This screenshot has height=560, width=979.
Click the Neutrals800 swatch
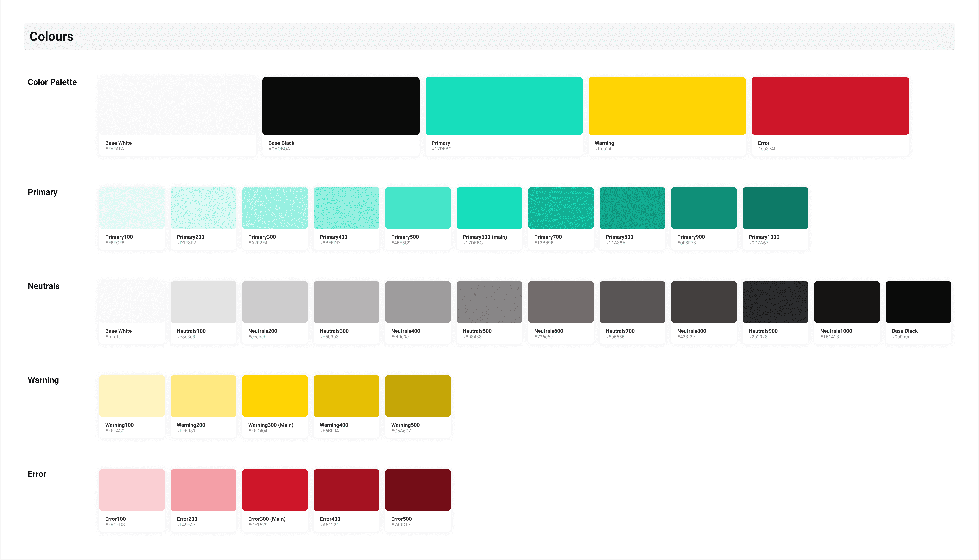pyautogui.click(x=704, y=302)
